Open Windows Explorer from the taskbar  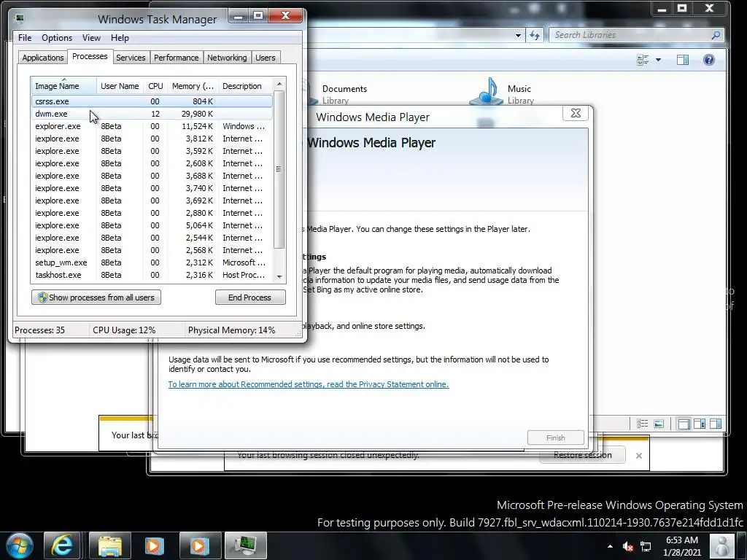click(x=110, y=545)
